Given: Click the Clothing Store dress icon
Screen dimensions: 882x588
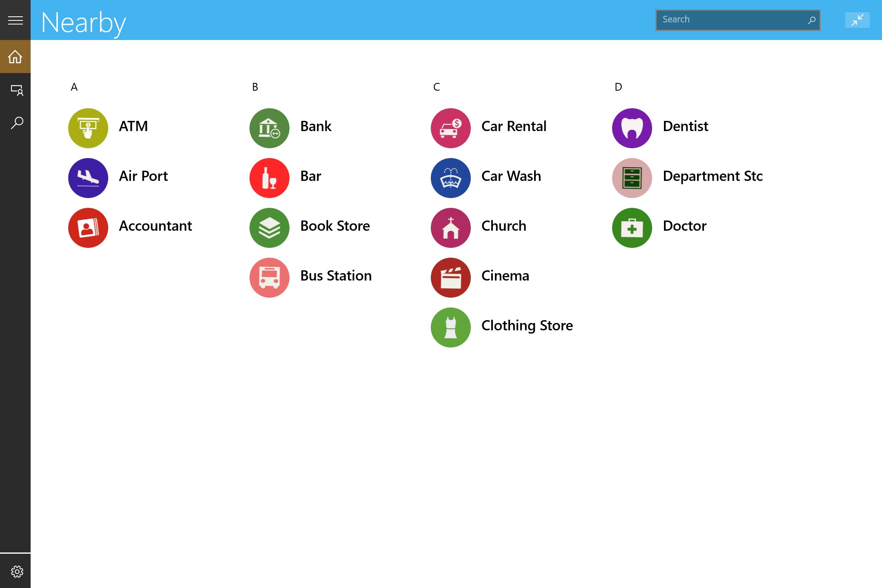Looking at the screenshot, I should (450, 327).
